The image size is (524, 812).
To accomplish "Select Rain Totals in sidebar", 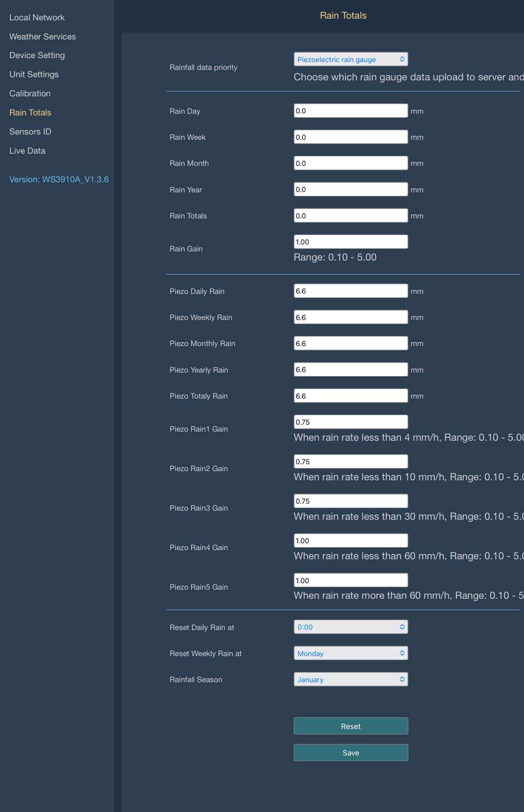I will 30,112.
